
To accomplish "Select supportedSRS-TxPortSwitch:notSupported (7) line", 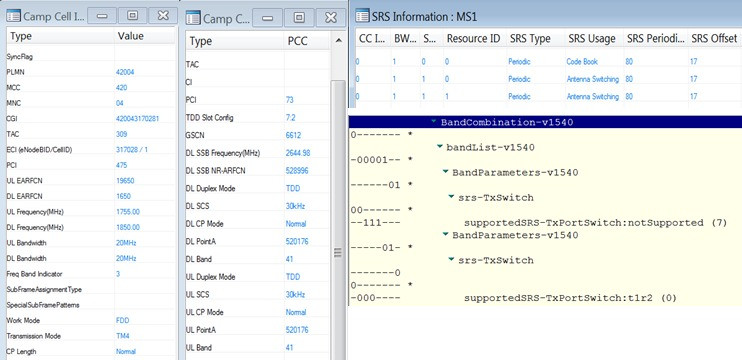I will [595, 222].
